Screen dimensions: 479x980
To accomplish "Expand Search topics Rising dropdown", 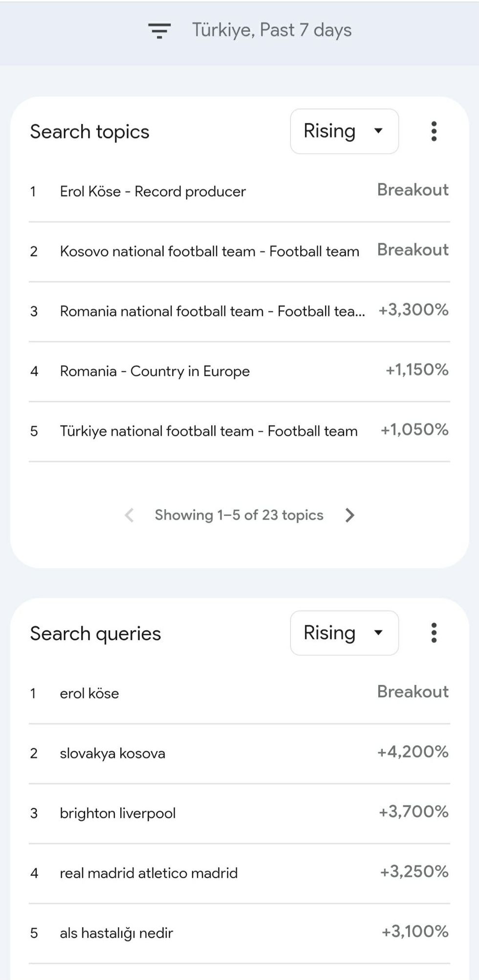I will [x=344, y=132].
